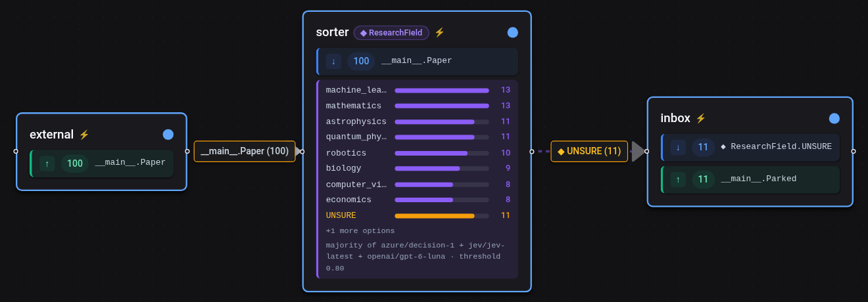The height and width of the screenshot is (302, 868).
Task: Click the ResearchField type badge on sorter
Action: (391, 33)
